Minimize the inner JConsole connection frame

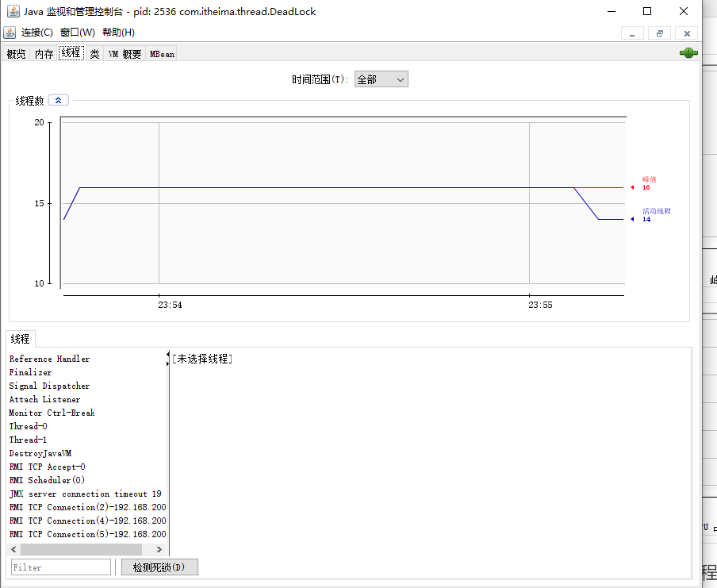(x=632, y=33)
